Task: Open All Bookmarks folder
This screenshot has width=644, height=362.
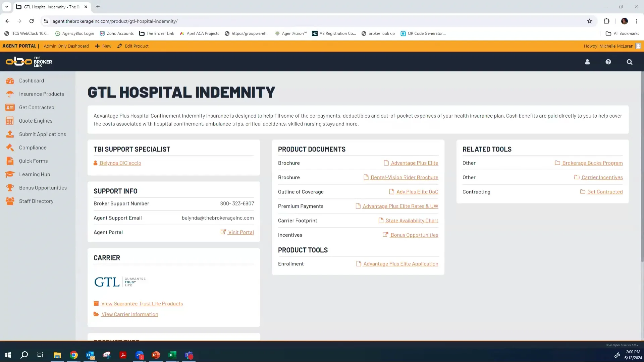Action: [x=622, y=34]
